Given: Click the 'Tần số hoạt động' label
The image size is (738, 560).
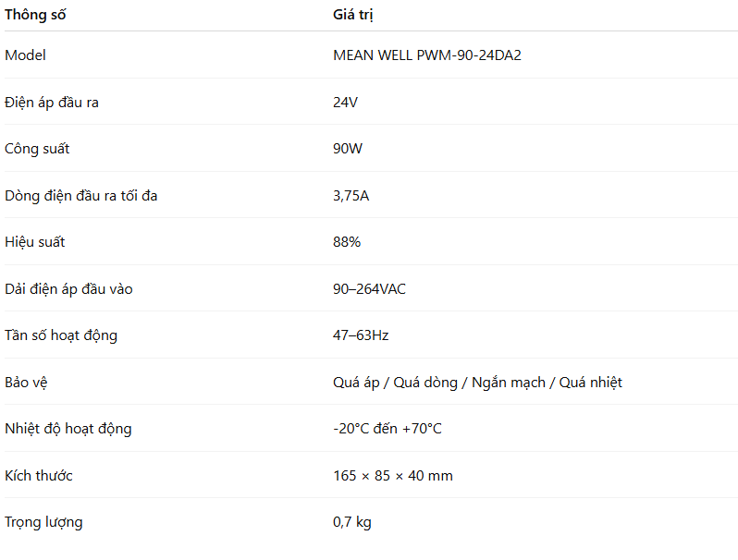Looking at the screenshot, I should tap(61, 335).
